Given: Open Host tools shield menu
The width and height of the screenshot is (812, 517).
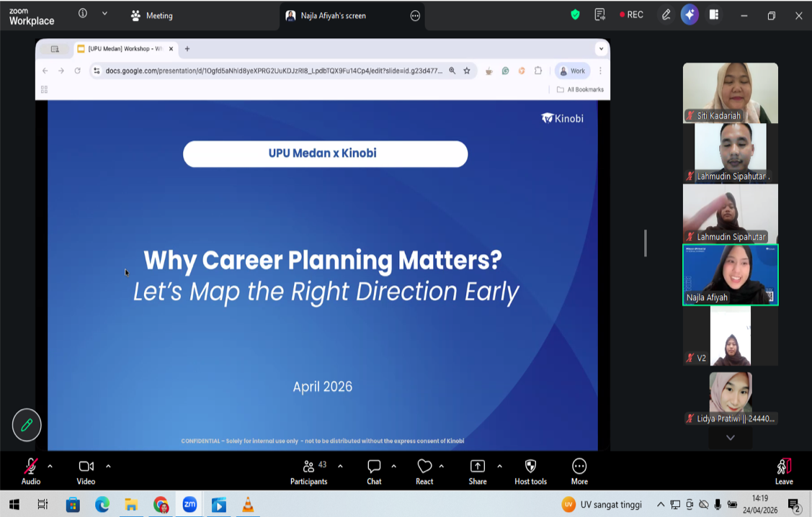Looking at the screenshot, I should [x=530, y=472].
